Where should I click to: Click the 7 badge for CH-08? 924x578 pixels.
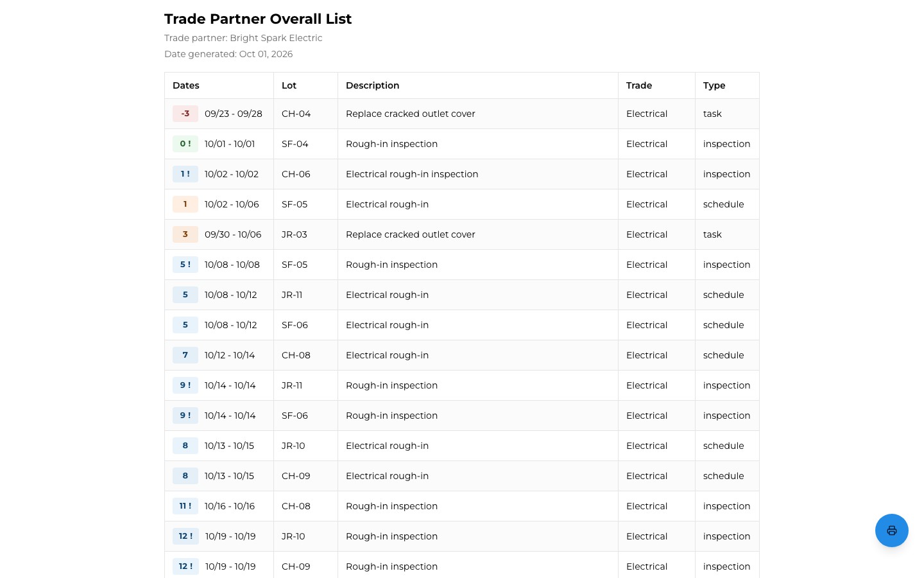point(185,355)
